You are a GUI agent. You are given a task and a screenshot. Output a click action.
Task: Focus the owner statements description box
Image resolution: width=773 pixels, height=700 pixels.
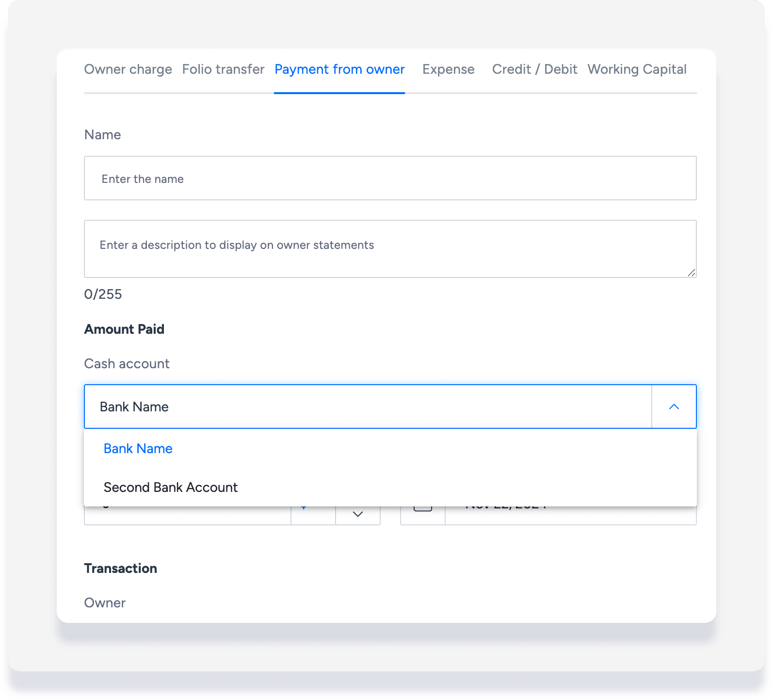click(x=390, y=249)
